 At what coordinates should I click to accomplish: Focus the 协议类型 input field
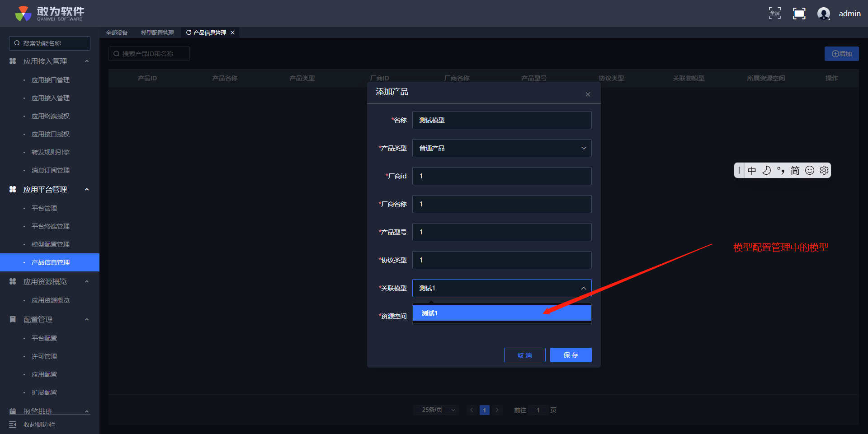tap(502, 260)
